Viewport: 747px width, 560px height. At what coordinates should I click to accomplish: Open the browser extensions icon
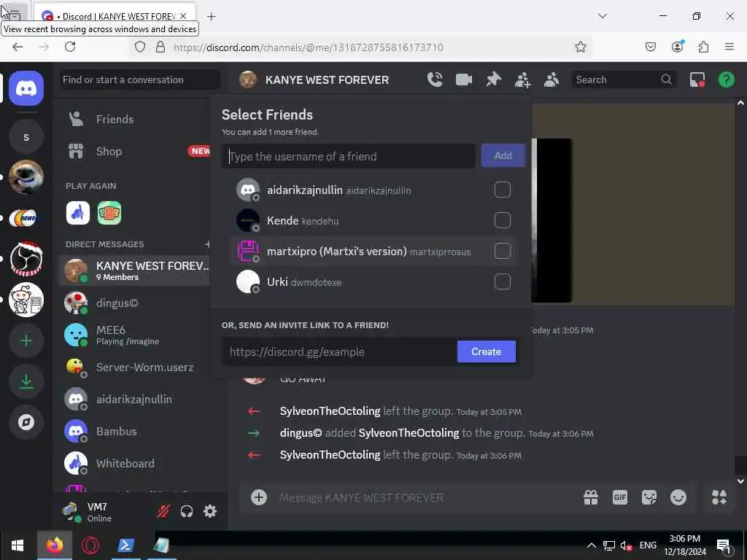(703, 47)
